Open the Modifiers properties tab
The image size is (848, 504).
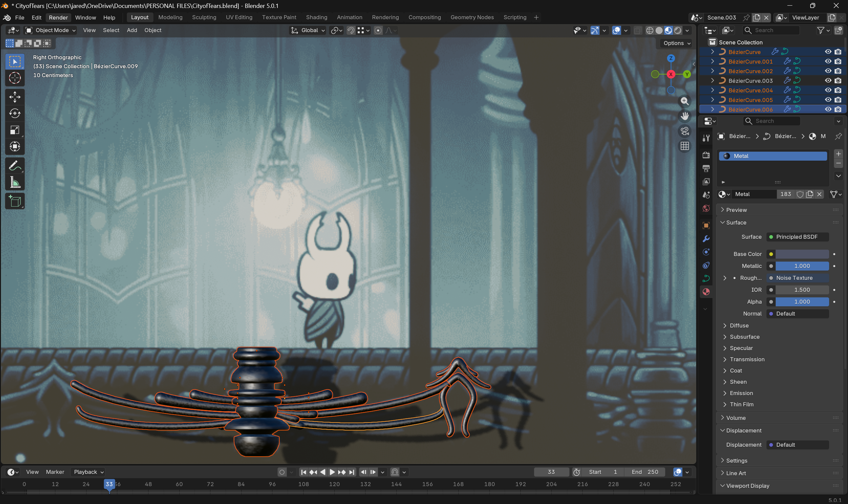click(x=706, y=239)
